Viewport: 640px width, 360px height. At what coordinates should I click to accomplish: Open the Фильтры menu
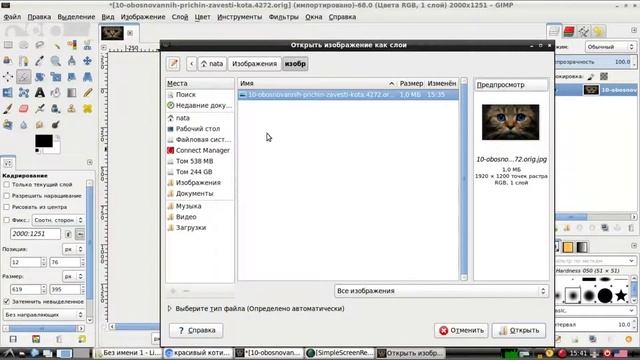pyautogui.click(x=284, y=17)
